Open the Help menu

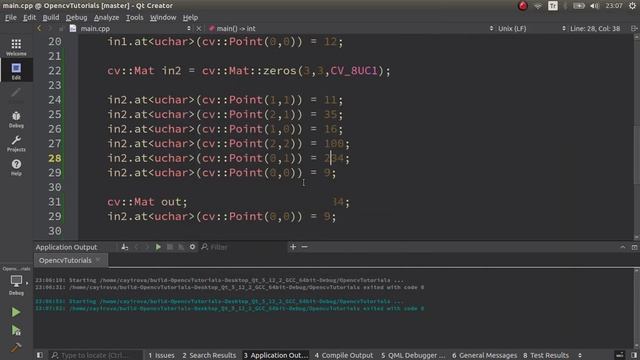point(190,18)
